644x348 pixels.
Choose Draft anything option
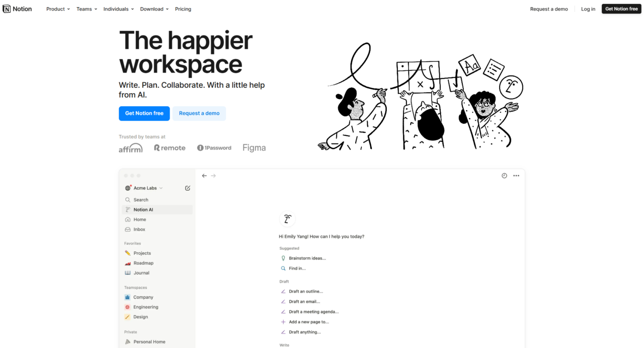(x=305, y=332)
